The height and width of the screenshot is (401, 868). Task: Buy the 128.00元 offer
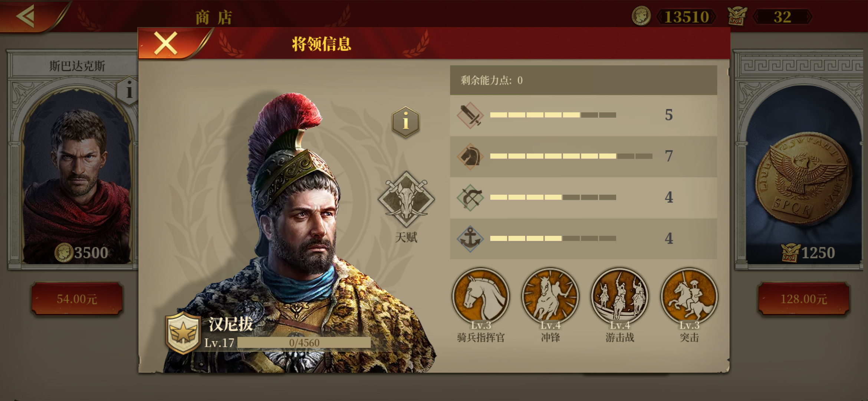tap(803, 299)
